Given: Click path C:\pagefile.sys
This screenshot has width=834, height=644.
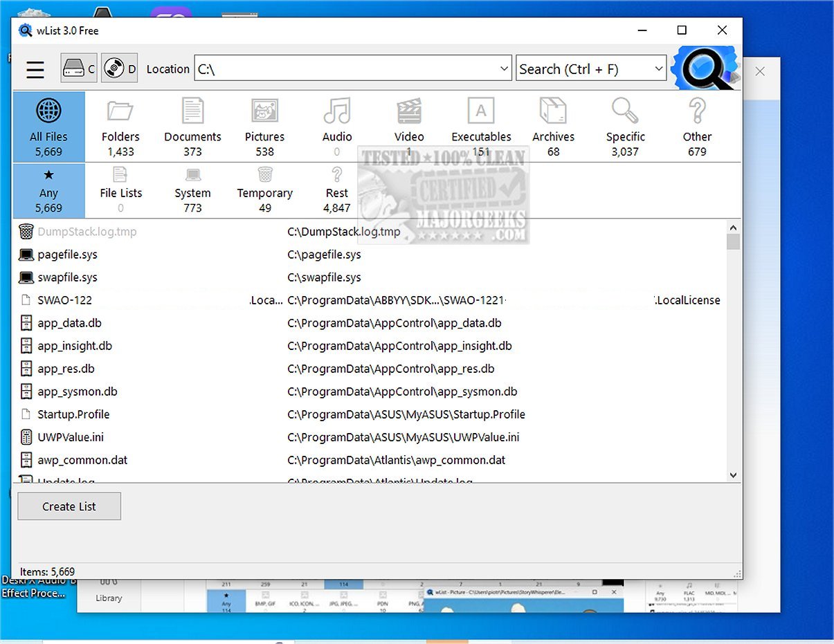Looking at the screenshot, I should [324, 255].
